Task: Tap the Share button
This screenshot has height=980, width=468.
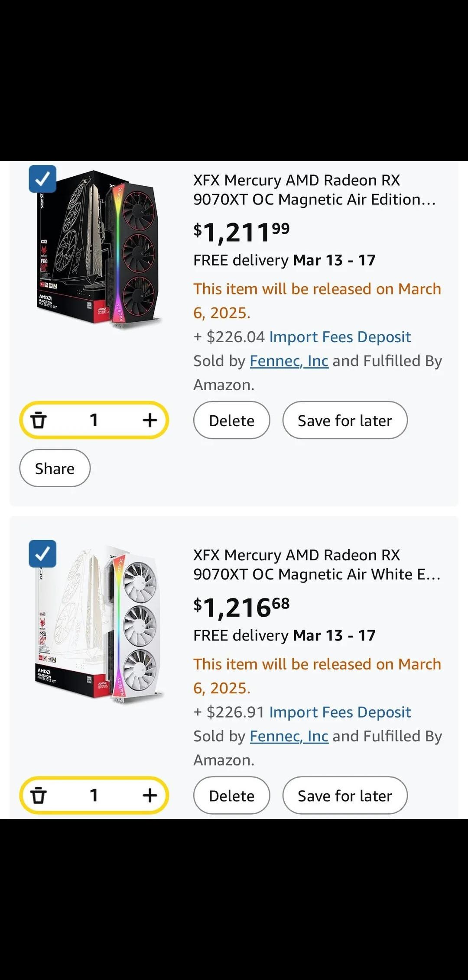Action: (55, 468)
